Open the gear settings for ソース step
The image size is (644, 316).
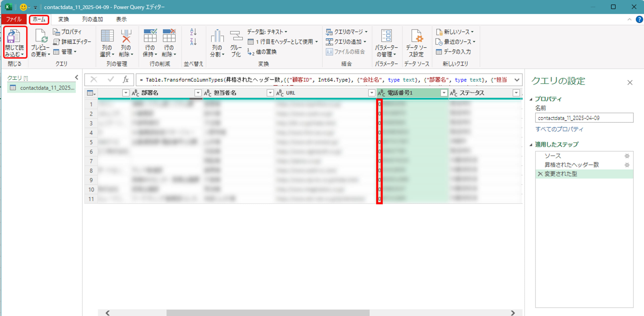coord(627,156)
